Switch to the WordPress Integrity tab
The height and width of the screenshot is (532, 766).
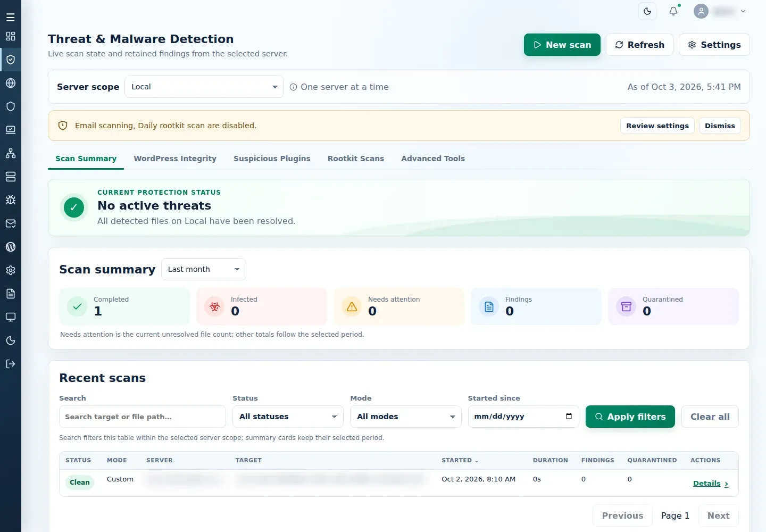[x=175, y=159]
